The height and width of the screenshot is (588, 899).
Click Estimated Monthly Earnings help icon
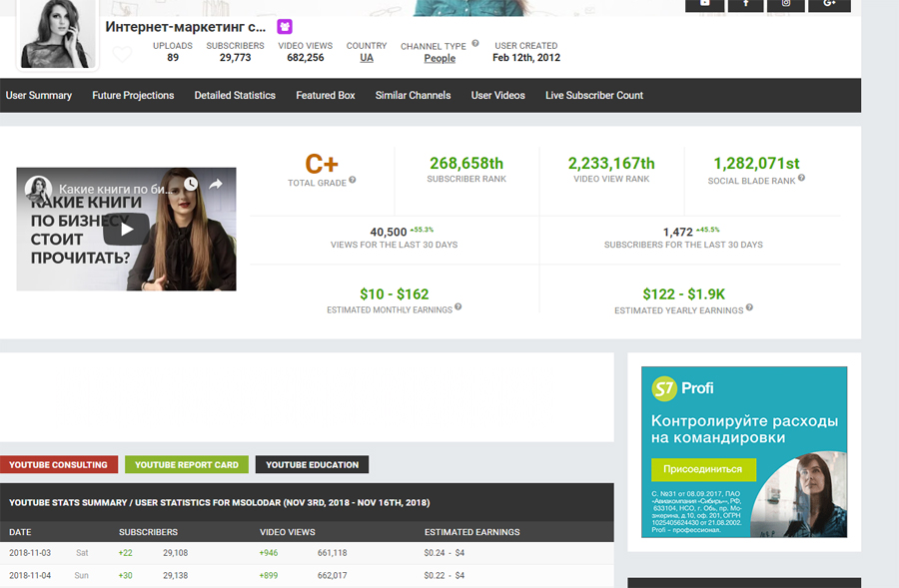(458, 307)
